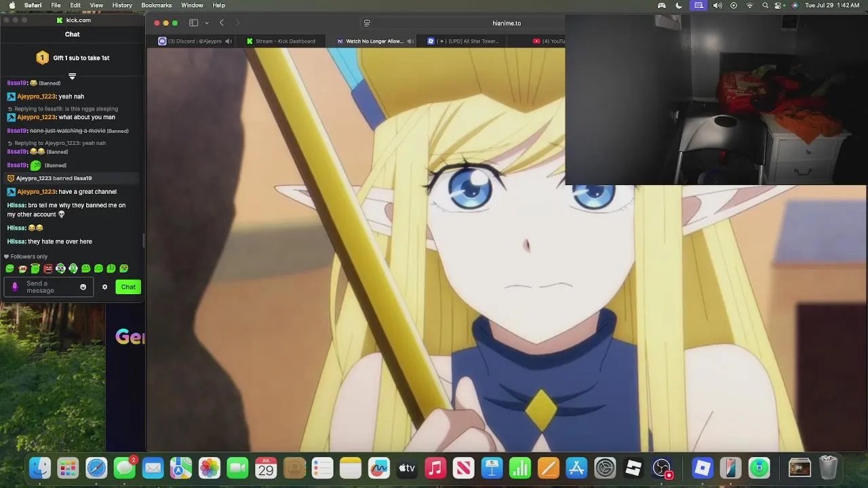Open Roblox Studio blue icon in dock
The height and width of the screenshot is (488, 868).
pos(703,468)
